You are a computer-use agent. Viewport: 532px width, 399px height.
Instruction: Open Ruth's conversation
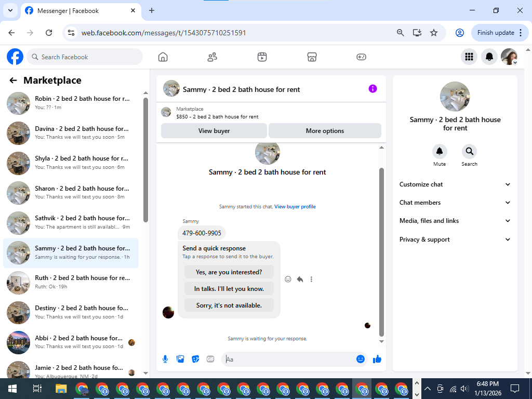[71, 282]
